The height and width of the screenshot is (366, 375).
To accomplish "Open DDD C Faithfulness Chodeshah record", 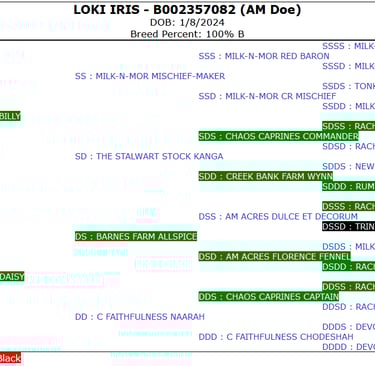I will (x=276, y=337).
